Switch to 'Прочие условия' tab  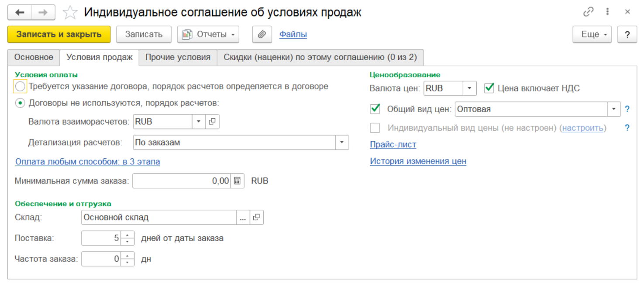pyautogui.click(x=178, y=57)
